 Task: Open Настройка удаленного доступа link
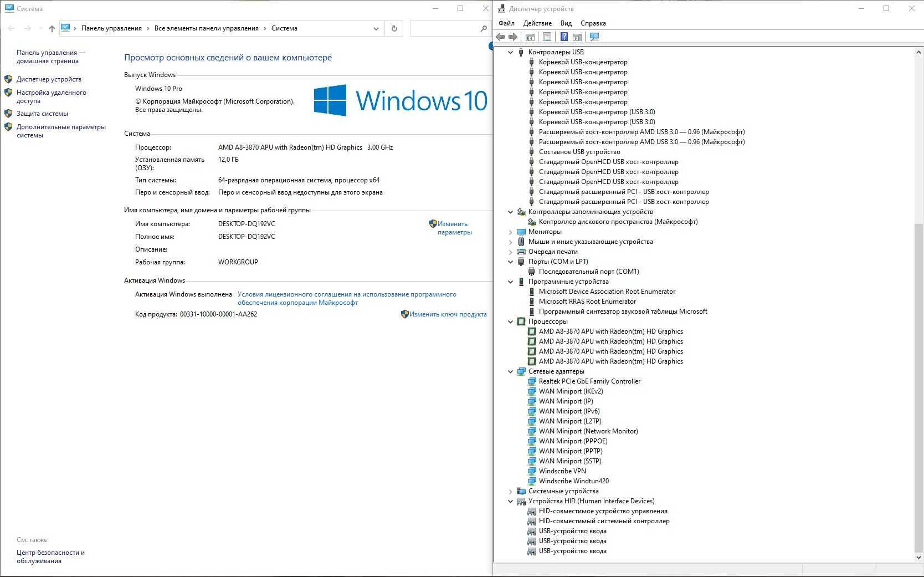(x=51, y=96)
